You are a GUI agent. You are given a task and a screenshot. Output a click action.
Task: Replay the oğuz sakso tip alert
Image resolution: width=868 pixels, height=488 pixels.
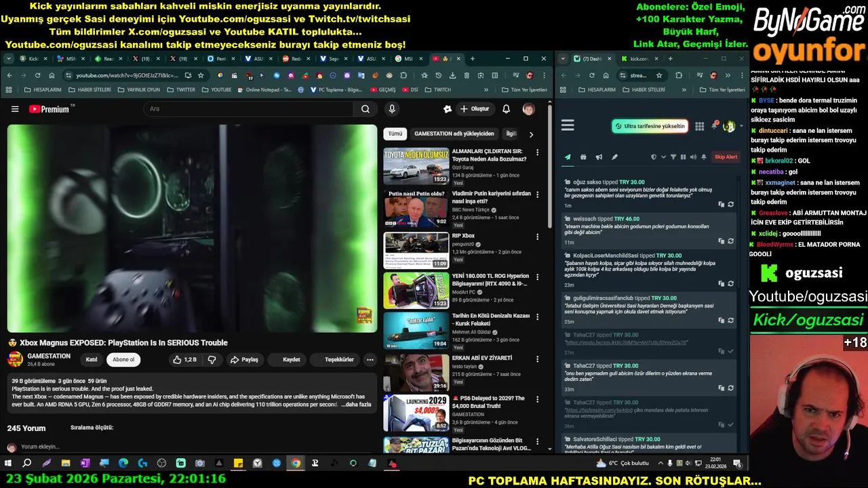(x=730, y=204)
